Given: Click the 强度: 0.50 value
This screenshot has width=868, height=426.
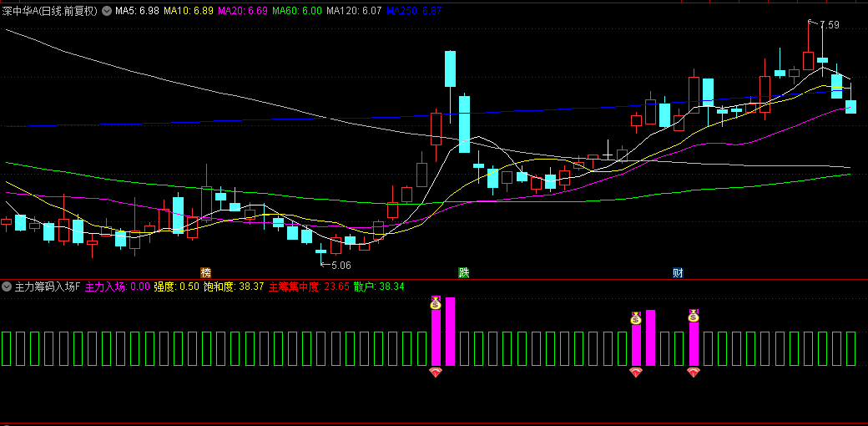Looking at the screenshot, I should tap(177, 287).
